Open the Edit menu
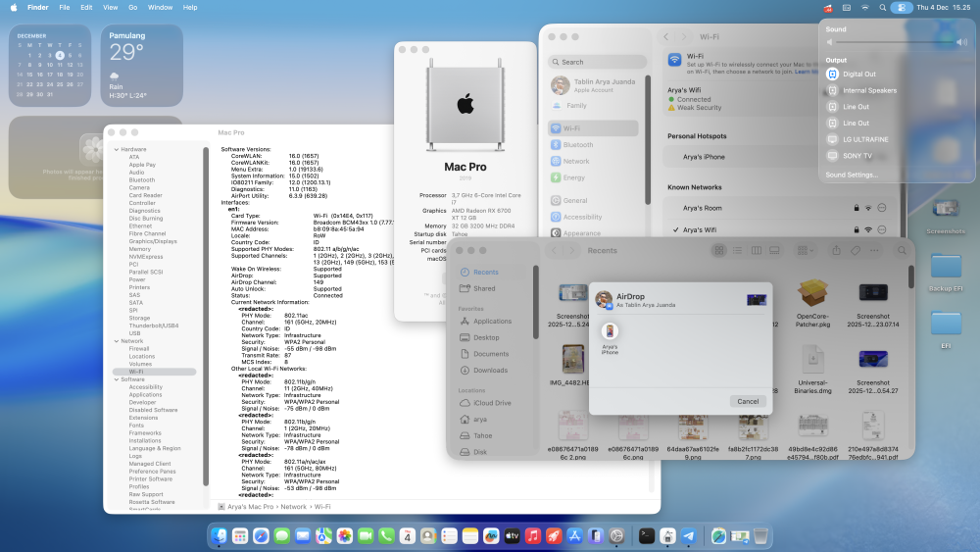 point(86,8)
